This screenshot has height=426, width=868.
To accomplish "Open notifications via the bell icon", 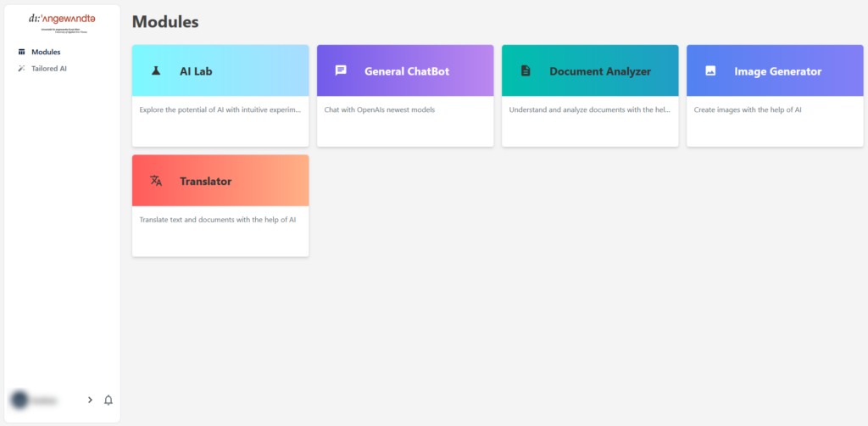I will coord(108,400).
